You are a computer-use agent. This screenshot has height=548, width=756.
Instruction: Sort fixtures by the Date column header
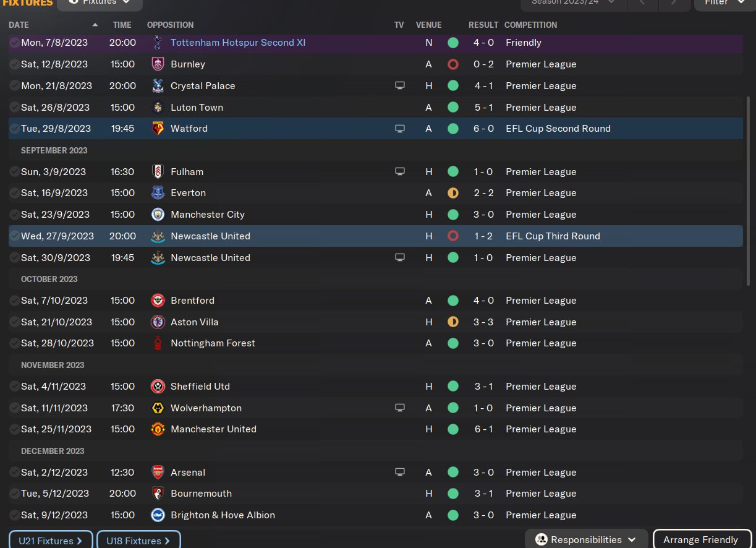point(19,25)
